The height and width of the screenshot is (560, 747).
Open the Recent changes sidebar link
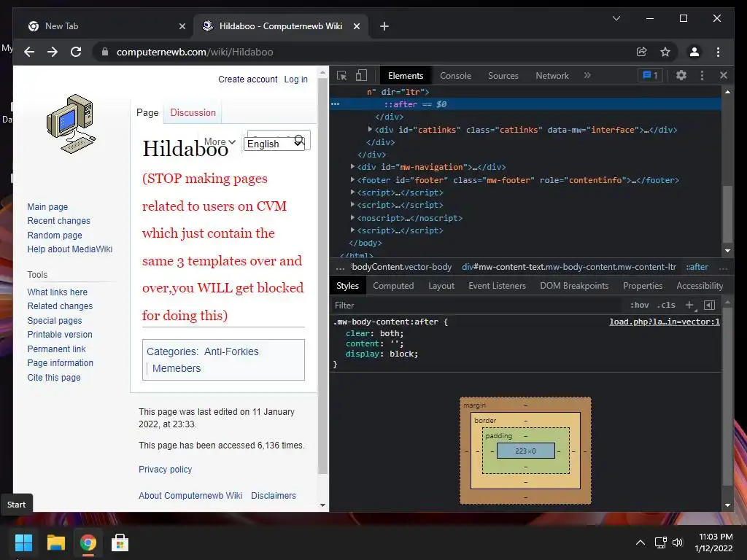(x=58, y=220)
